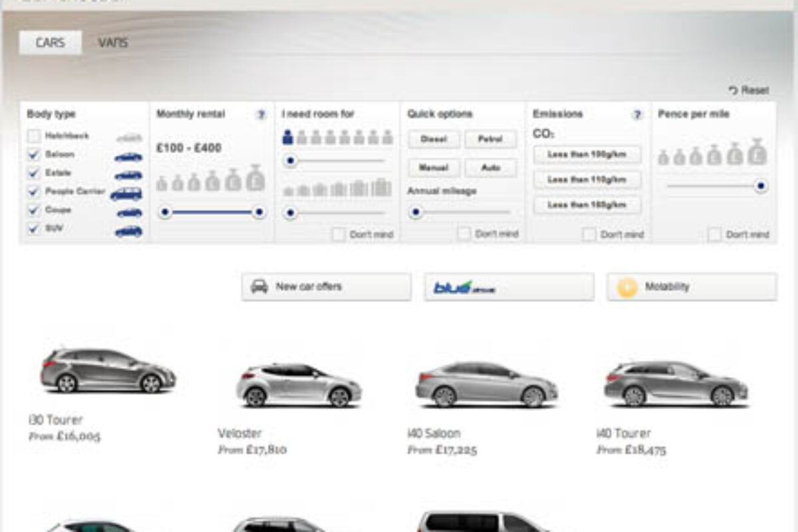Select the first blue person icon

point(288,137)
